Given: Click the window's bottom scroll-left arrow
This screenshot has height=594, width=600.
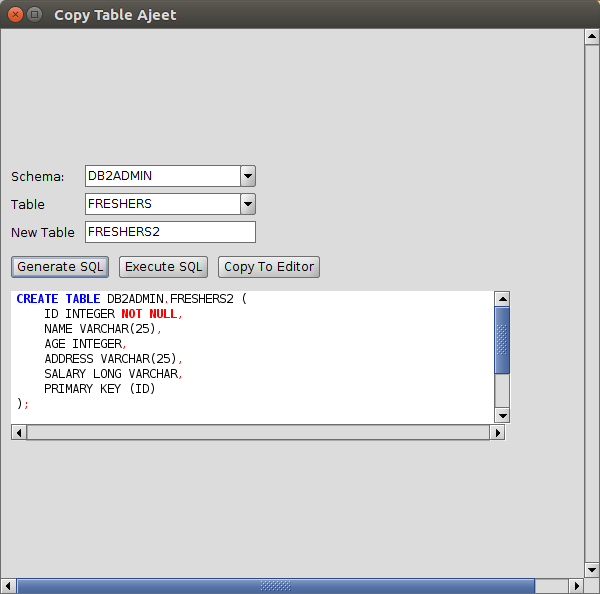Looking at the screenshot, I should pyautogui.click(x=8, y=586).
